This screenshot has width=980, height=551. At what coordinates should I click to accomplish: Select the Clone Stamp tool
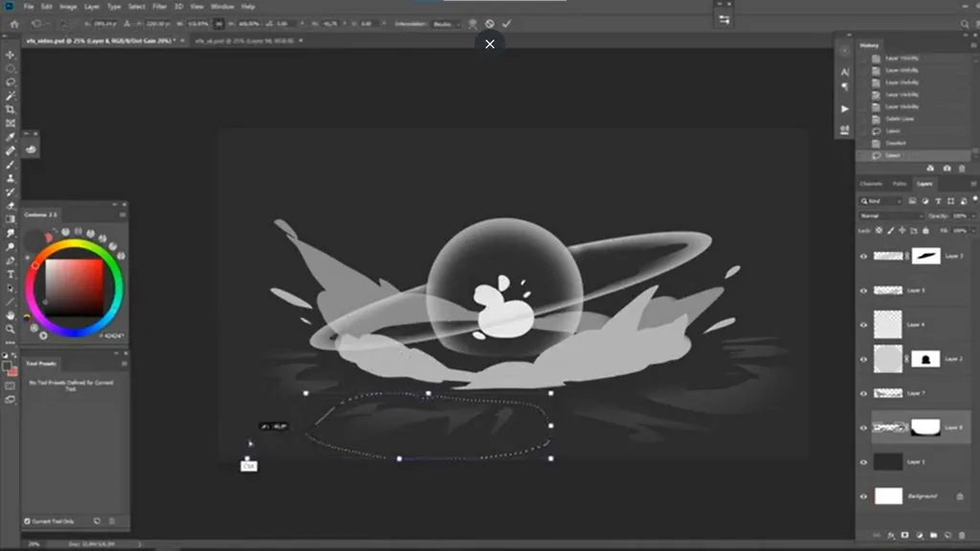[x=10, y=178]
